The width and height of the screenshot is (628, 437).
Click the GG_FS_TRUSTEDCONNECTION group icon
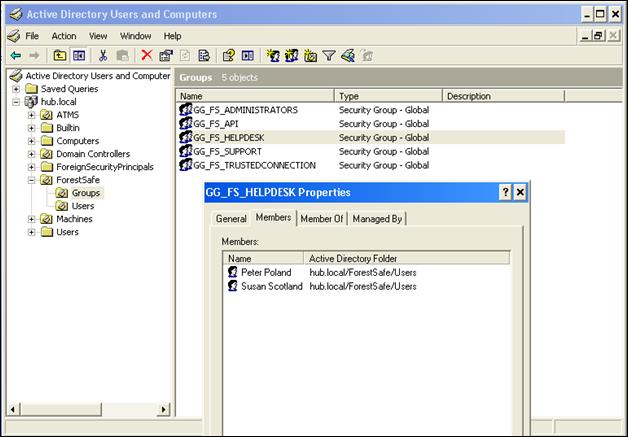point(186,165)
